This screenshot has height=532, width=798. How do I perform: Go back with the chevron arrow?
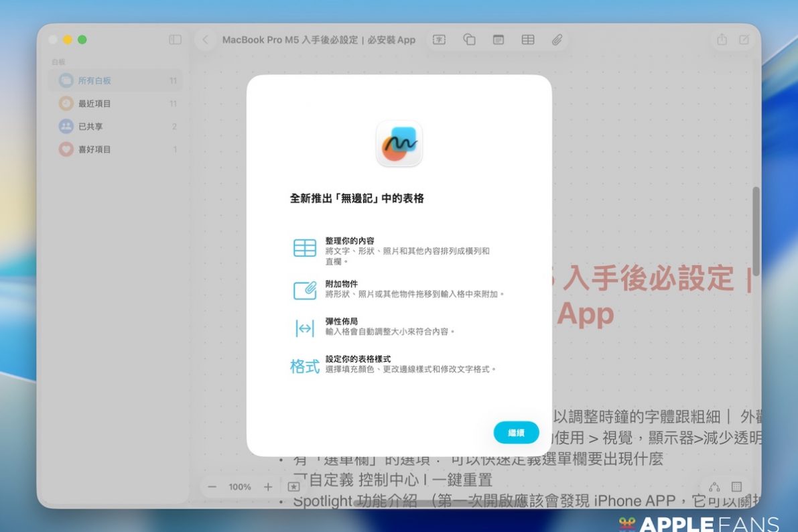(x=206, y=40)
